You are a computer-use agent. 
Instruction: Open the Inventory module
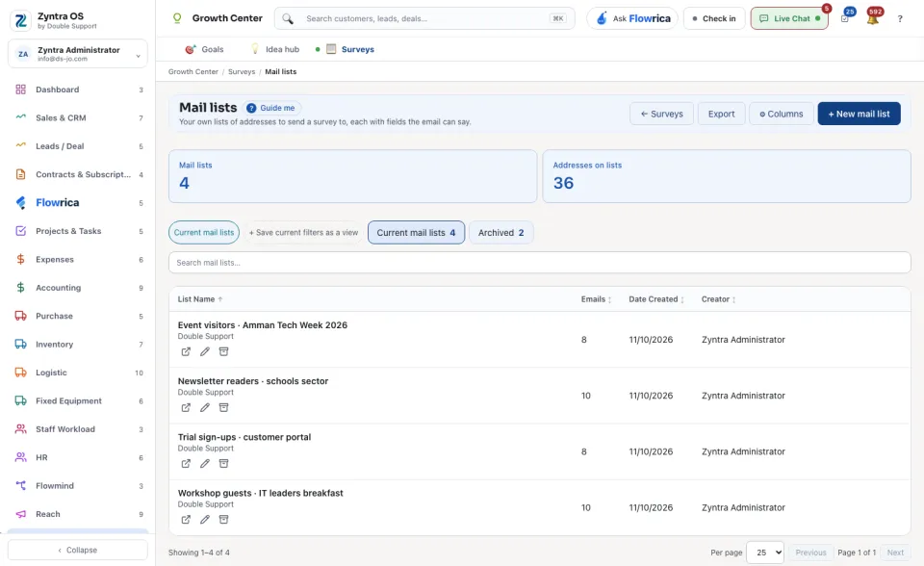(78, 345)
